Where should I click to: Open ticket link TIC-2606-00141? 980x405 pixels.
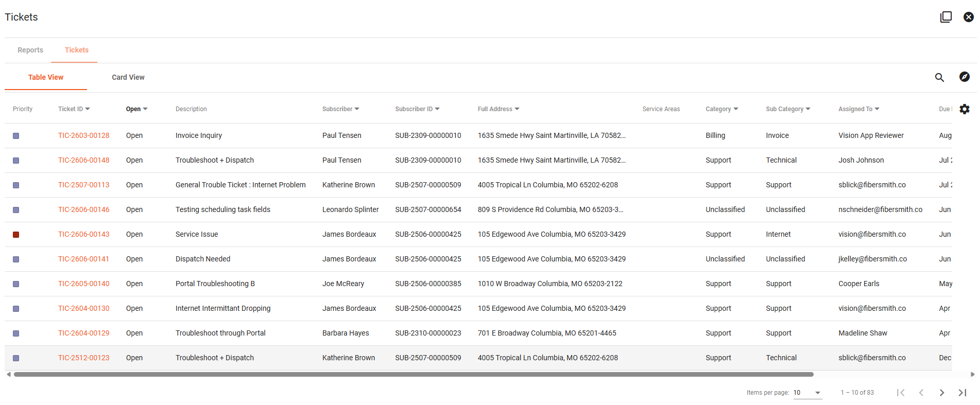84,259
